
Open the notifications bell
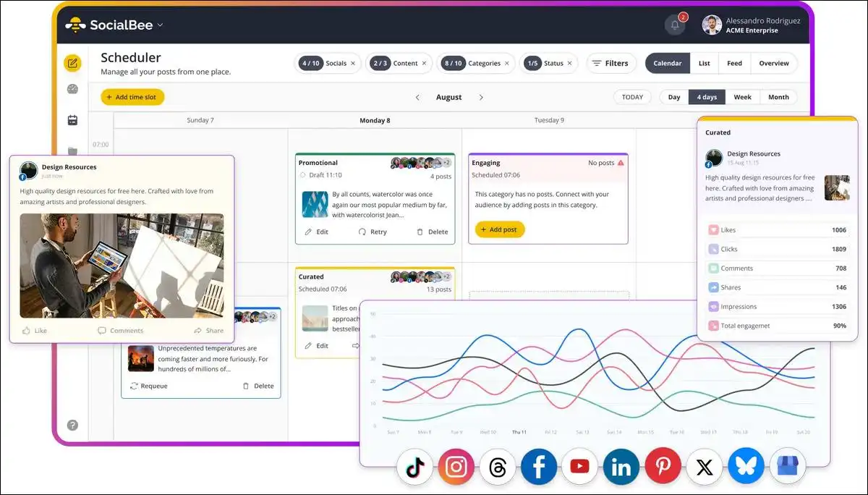pyautogui.click(x=675, y=25)
